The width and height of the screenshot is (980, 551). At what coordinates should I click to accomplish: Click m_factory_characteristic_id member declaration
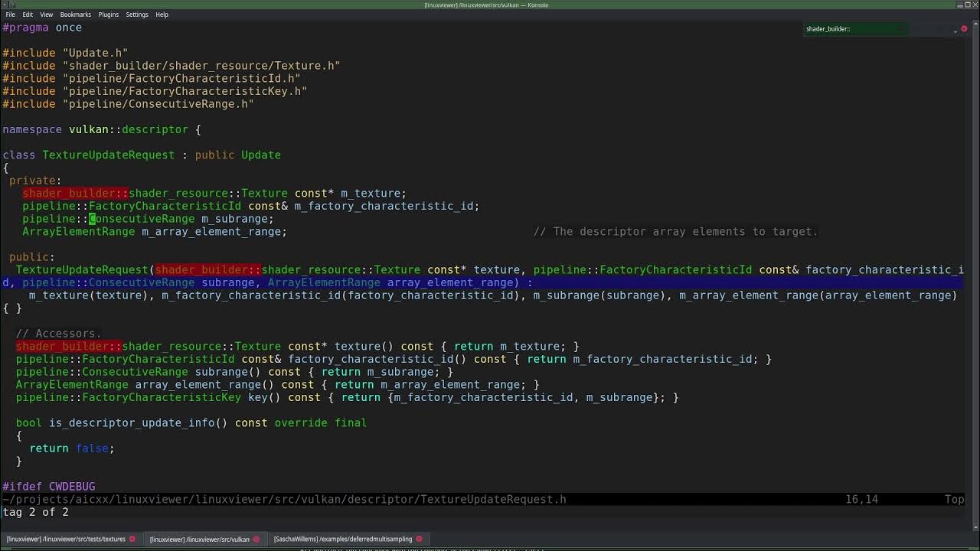coord(251,206)
